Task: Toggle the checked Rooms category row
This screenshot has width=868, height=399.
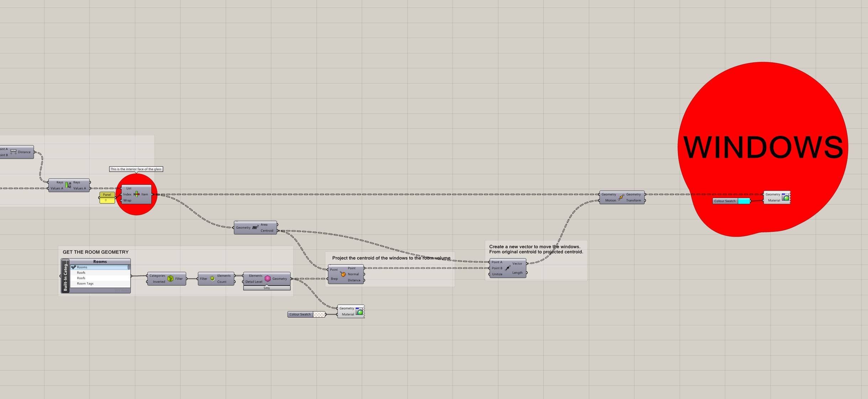Action: [x=100, y=267]
